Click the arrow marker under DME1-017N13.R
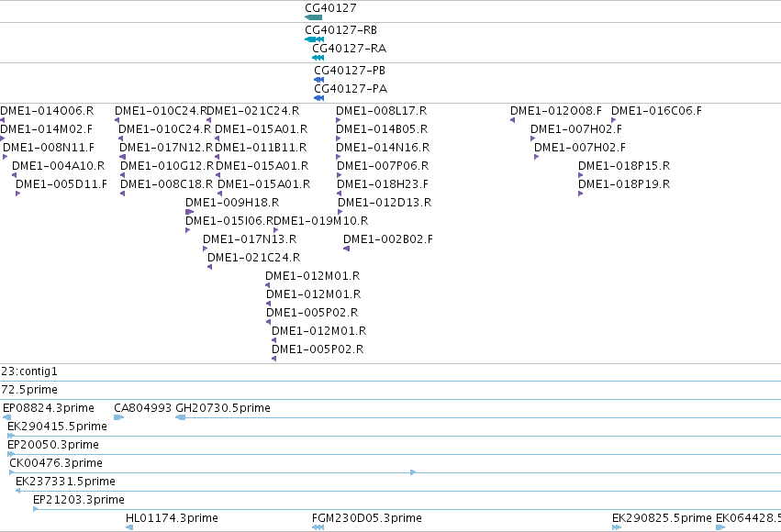Screen dimensions: 781x532 pos(206,249)
